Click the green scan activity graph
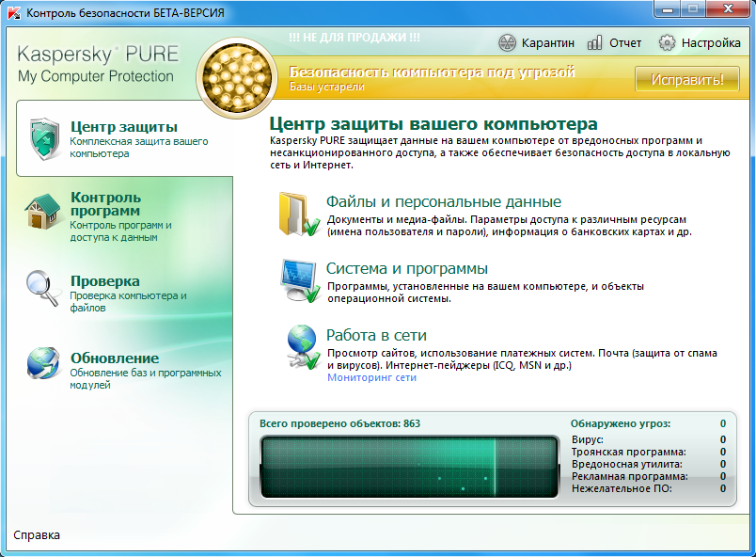This screenshot has height=557, width=756. tap(409, 467)
